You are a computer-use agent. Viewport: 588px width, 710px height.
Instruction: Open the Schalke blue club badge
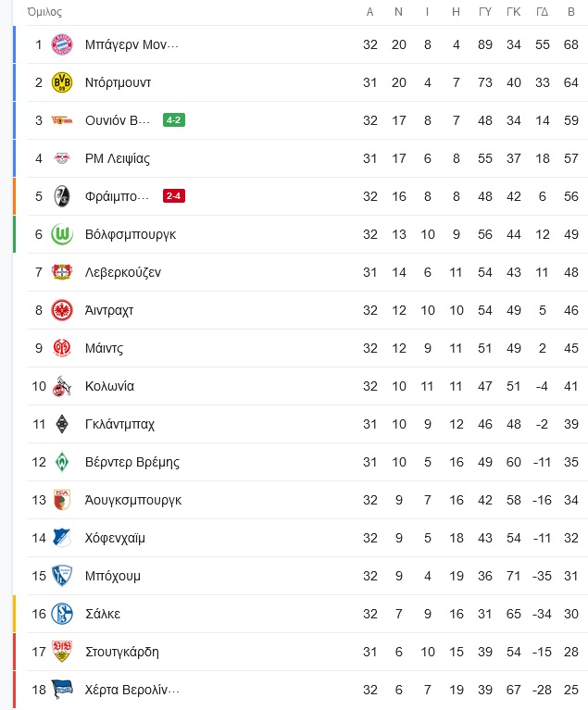[x=62, y=614]
